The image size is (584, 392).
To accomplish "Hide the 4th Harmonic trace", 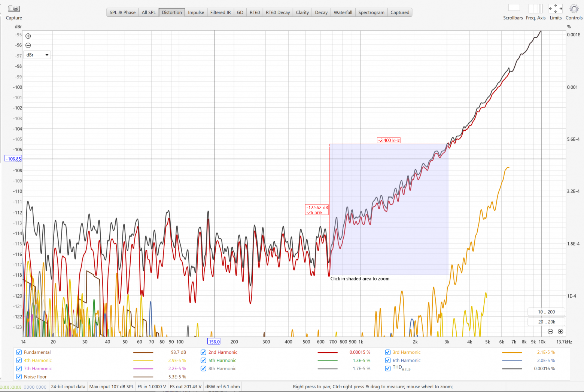I will point(19,361).
